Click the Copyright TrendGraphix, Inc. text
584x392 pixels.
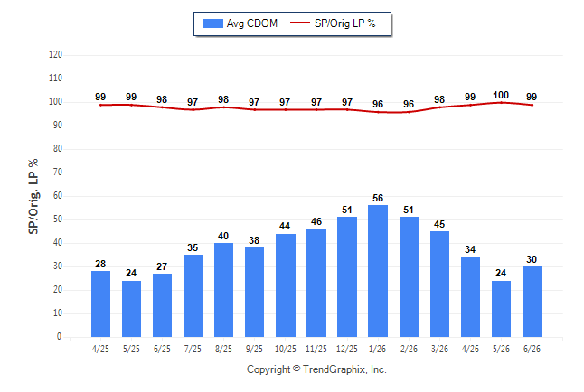pos(316,369)
